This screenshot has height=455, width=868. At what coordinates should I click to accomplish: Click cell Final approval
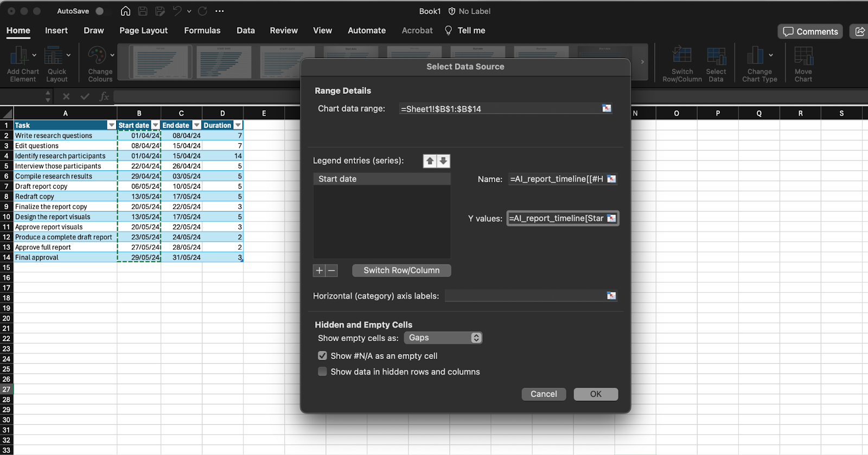(x=65, y=258)
